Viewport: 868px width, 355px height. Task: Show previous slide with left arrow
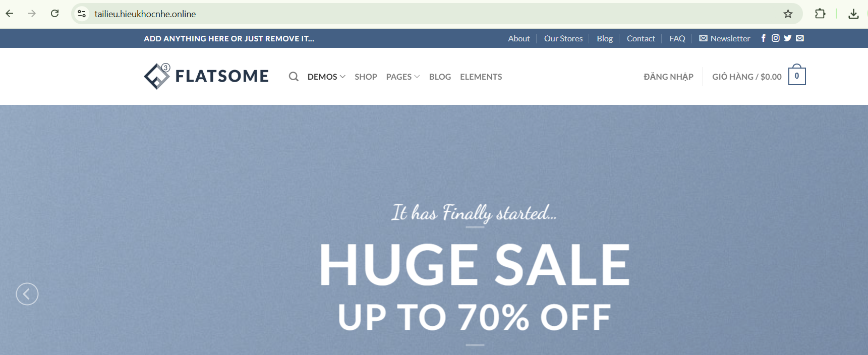27,294
